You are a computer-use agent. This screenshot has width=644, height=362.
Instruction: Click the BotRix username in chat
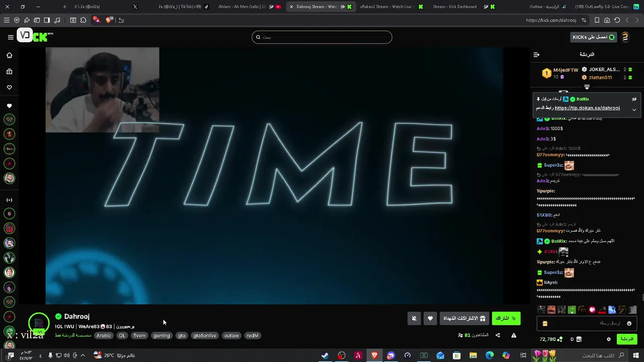coord(558,241)
